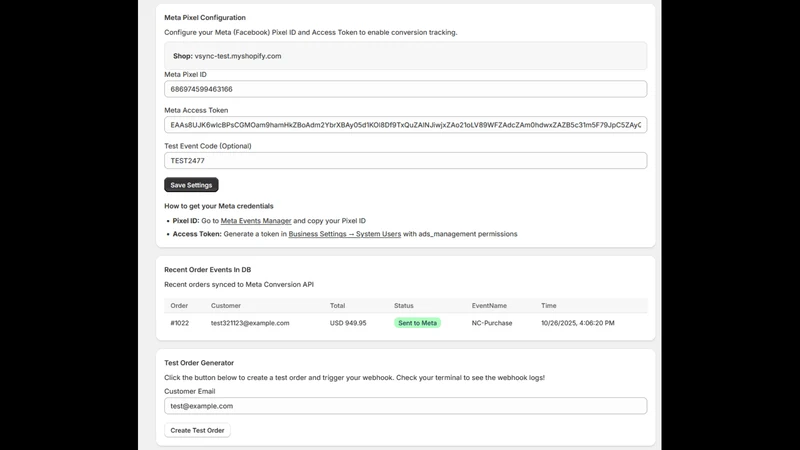Save the Meta Pixel settings
Viewport: 800px width, 450px height.
click(191, 185)
